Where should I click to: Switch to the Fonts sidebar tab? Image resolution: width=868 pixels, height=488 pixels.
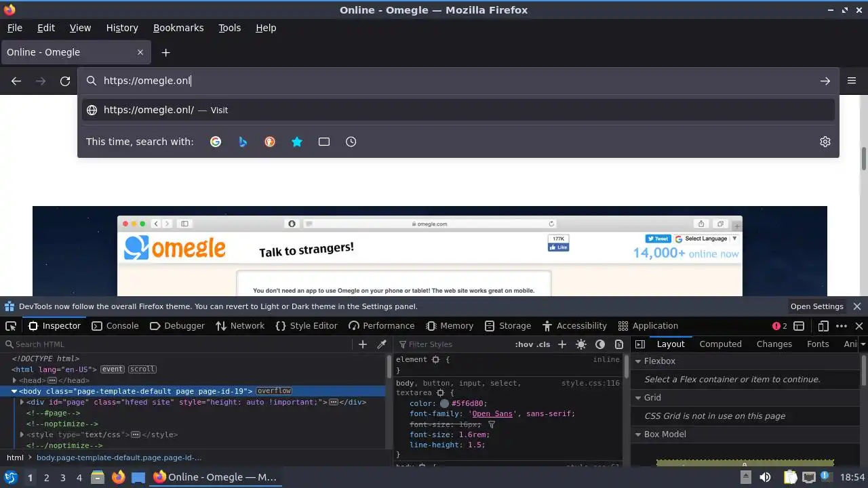[818, 344]
